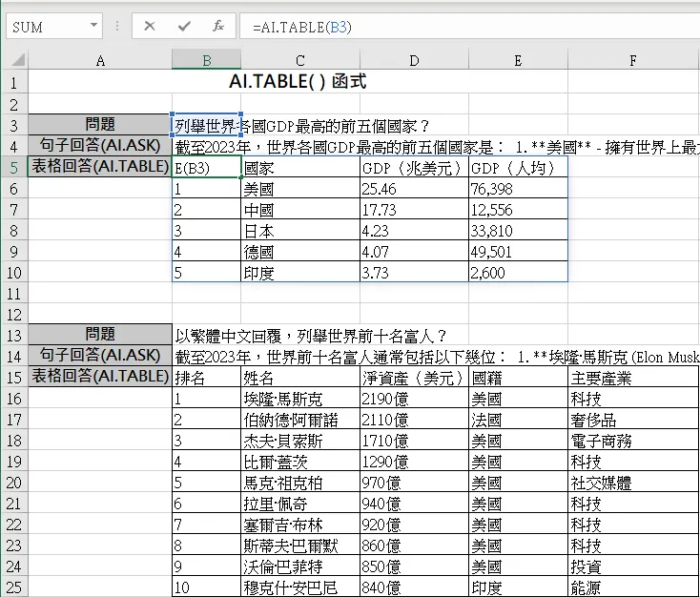Select the whole sheet with the corner triangle
This screenshot has width=700, height=597.
point(16,60)
